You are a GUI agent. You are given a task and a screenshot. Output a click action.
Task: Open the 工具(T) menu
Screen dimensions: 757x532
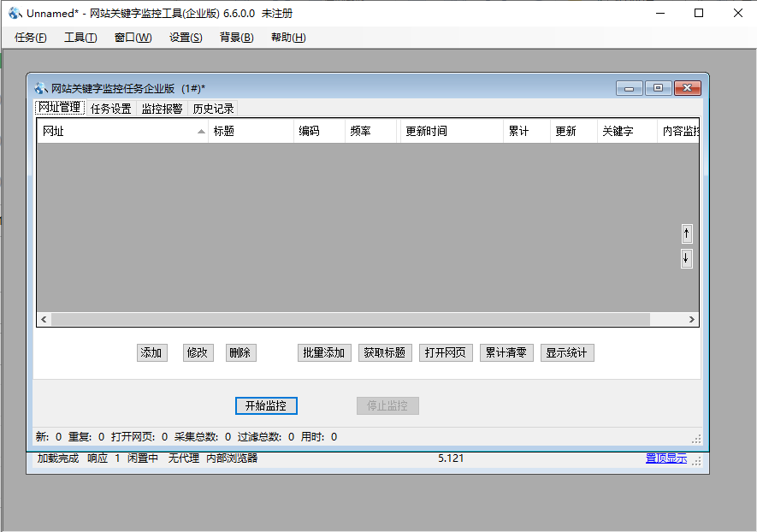[x=80, y=37]
